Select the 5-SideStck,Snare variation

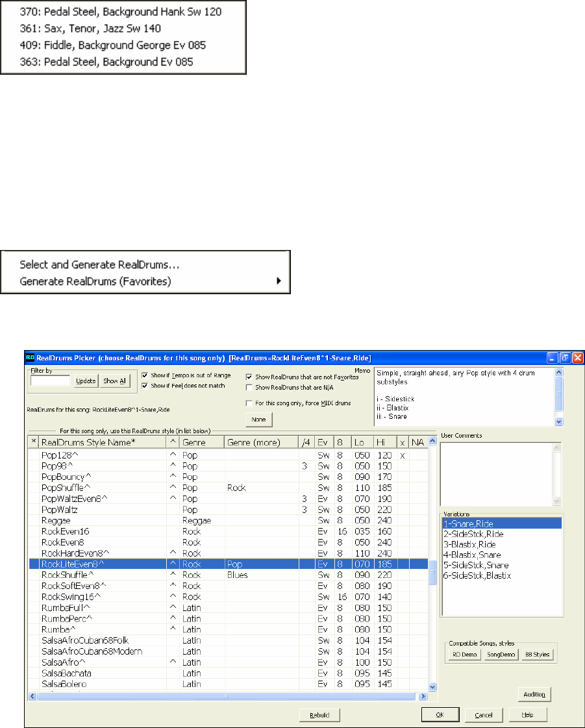(x=502, y=565)
